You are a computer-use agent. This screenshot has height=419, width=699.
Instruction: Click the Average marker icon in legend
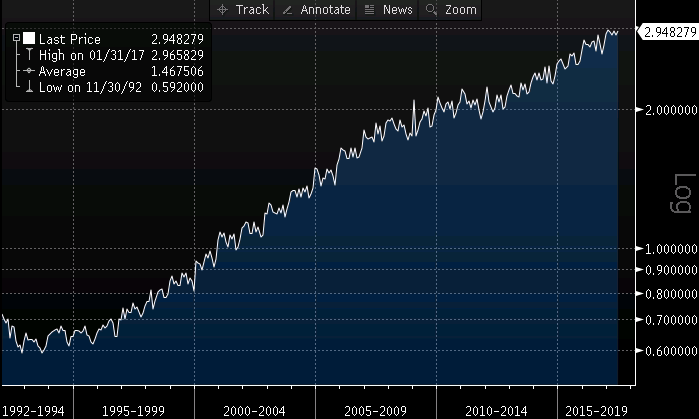point(29,70)
